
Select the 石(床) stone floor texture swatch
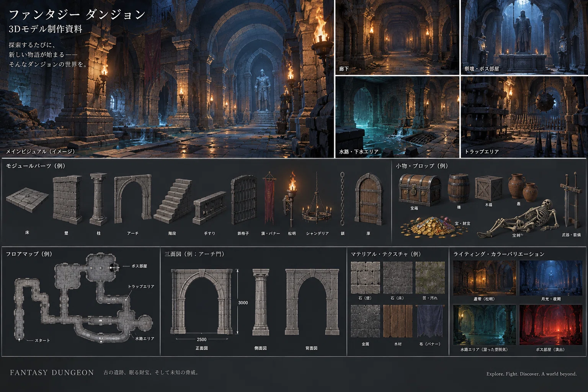398,278
